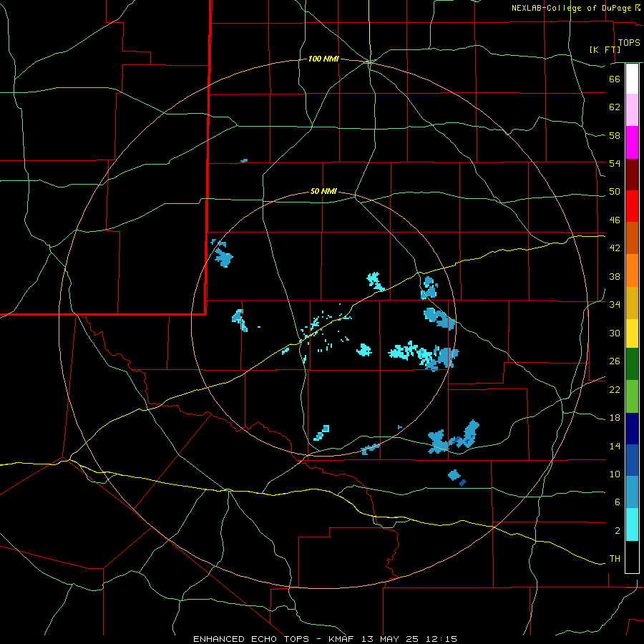Click the legend value 18
This screenshot has width=644, height=644.
click(615, 418)
